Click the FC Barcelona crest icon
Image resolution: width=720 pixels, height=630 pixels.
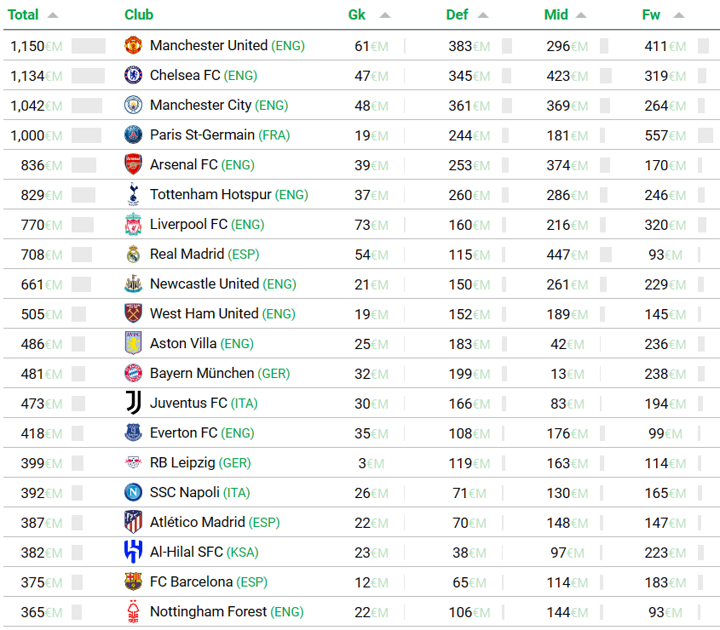(134, 582)
